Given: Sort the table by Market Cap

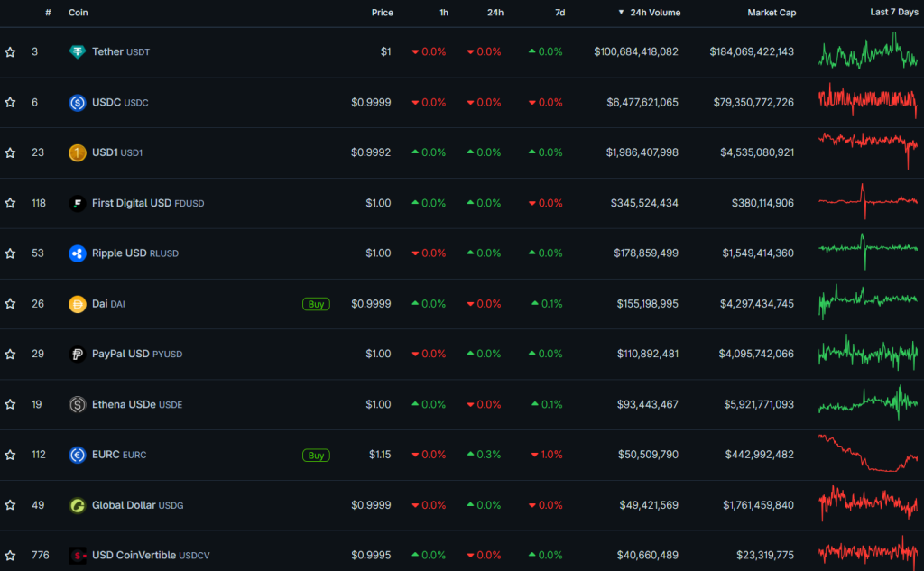Looking at the screenshot, I should click(772, 13).
